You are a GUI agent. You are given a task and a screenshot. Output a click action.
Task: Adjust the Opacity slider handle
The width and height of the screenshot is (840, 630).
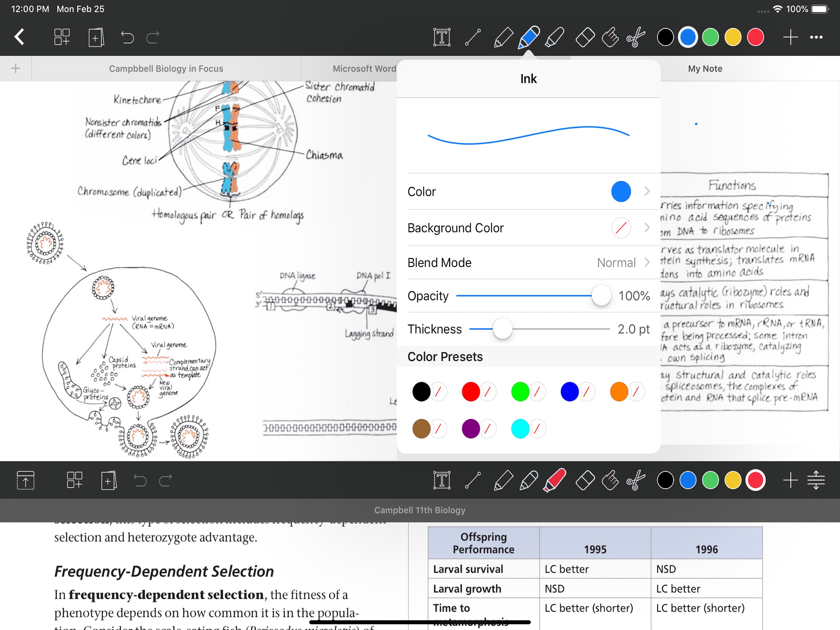[x=601, y=295]
